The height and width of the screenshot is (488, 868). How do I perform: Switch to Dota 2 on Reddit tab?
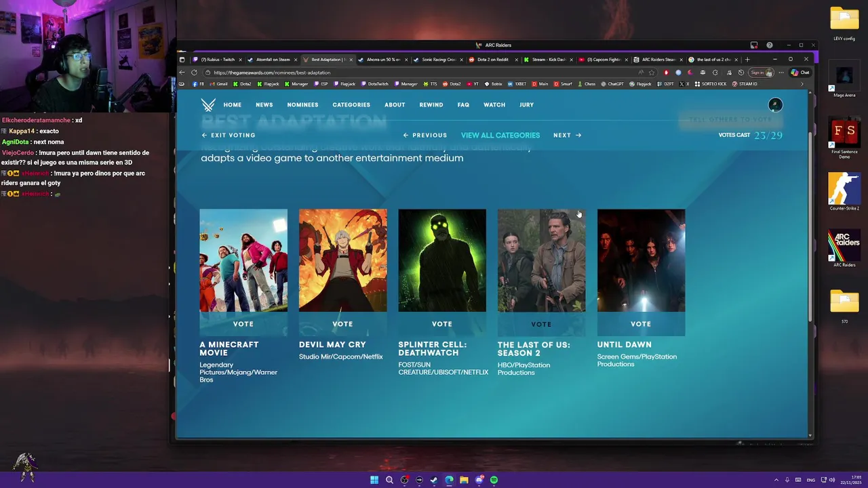click(493, 60)
